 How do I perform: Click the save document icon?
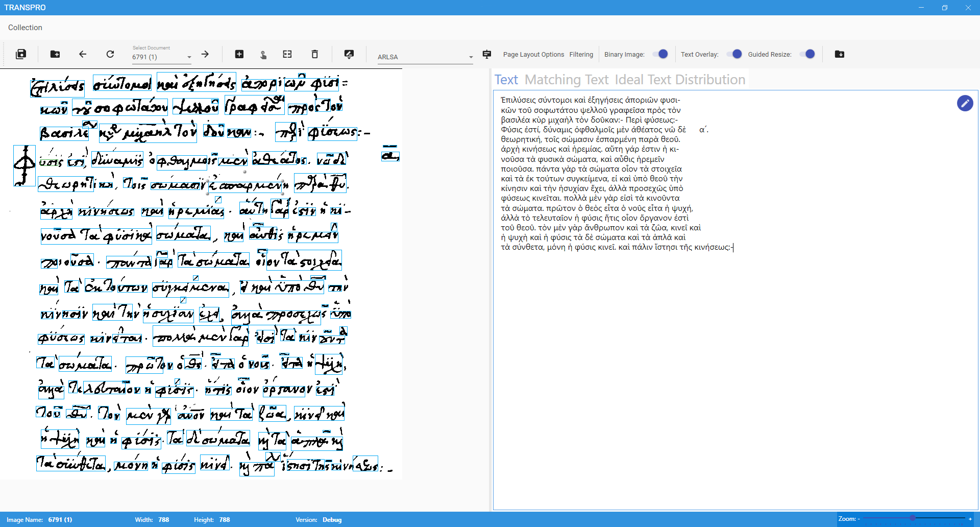(21, 54)
